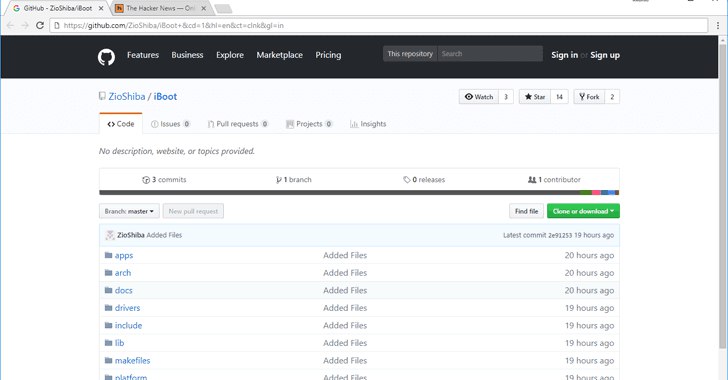
Task: Click the repository book icon beside ZioShiba
Action: click(x=102, y=96)
